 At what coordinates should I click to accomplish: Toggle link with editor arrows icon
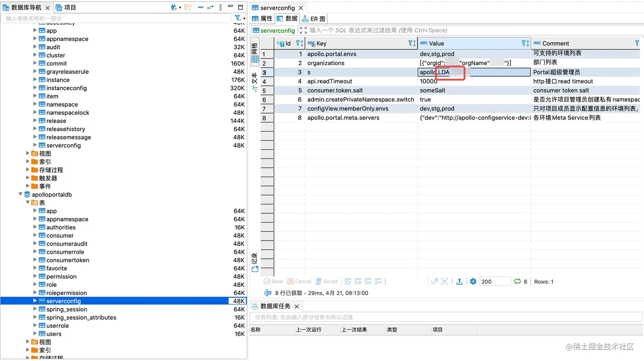[x=210, y=7]
